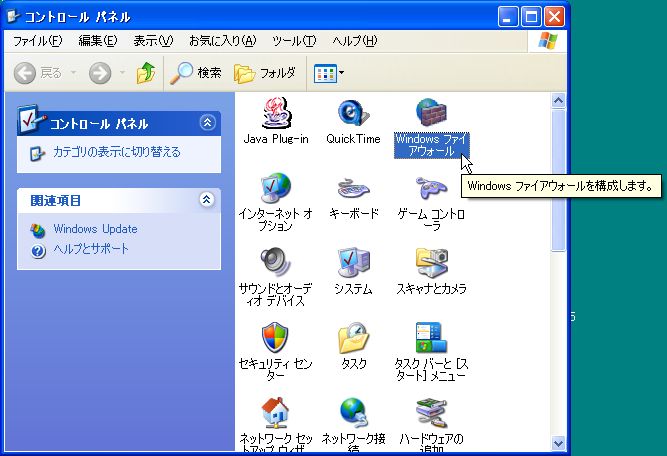Viewport: 667px width, 456px height.
Task: Close the コントロール パネル window
Action: pyautogui.click(x=554, y=17)
